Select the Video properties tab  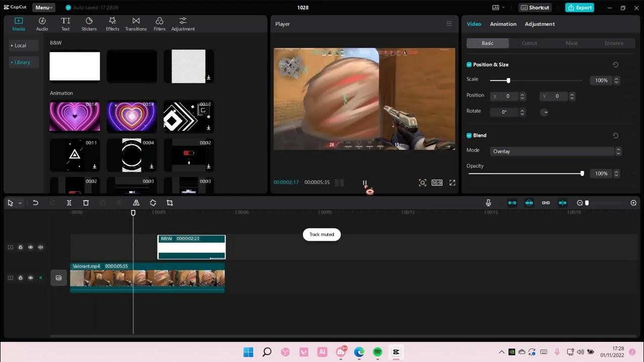coord(474,24)
